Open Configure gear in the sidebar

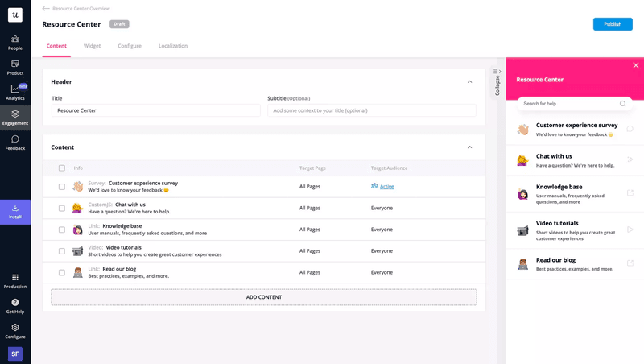15,332
